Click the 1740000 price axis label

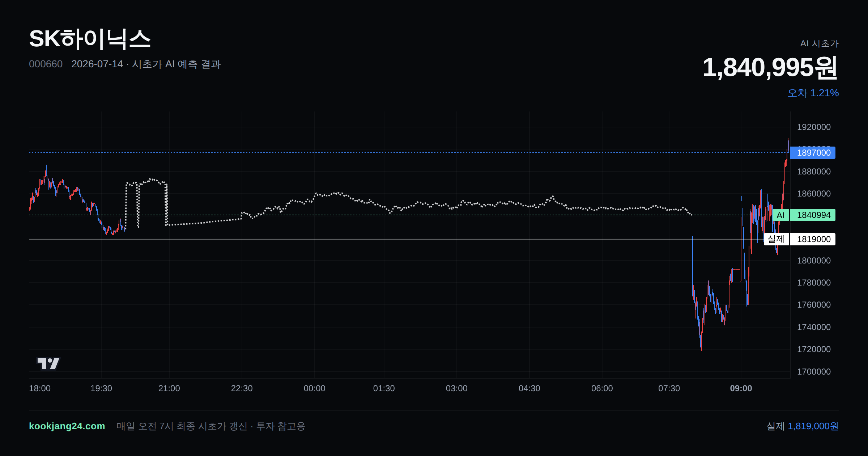pos(814,327)
